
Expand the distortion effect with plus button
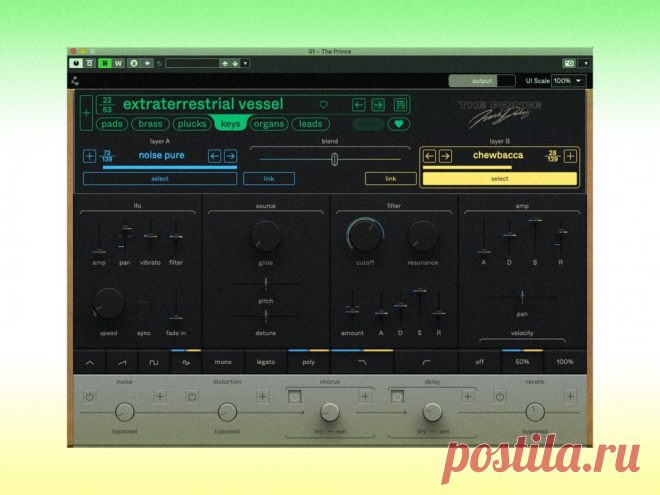click(x=262, y=397)
